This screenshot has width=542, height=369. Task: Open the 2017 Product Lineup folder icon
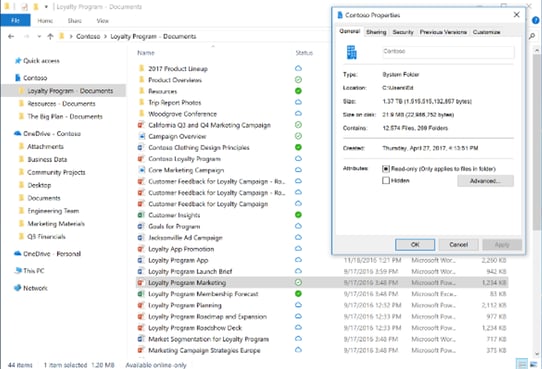tap(141, 68)
